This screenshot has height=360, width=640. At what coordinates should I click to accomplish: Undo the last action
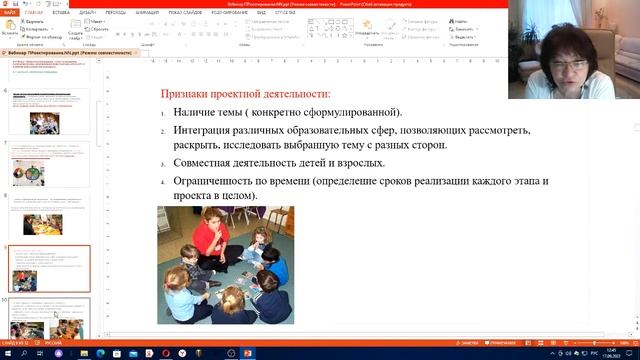25,4
